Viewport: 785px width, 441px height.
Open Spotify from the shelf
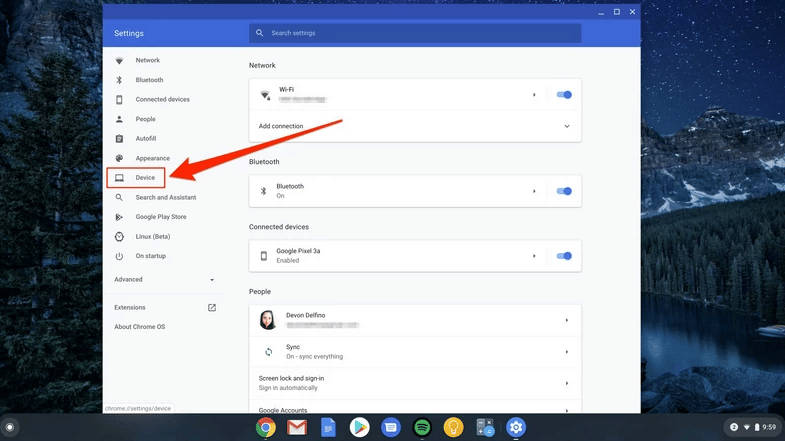pyautogui.click(x=422, y=427)
